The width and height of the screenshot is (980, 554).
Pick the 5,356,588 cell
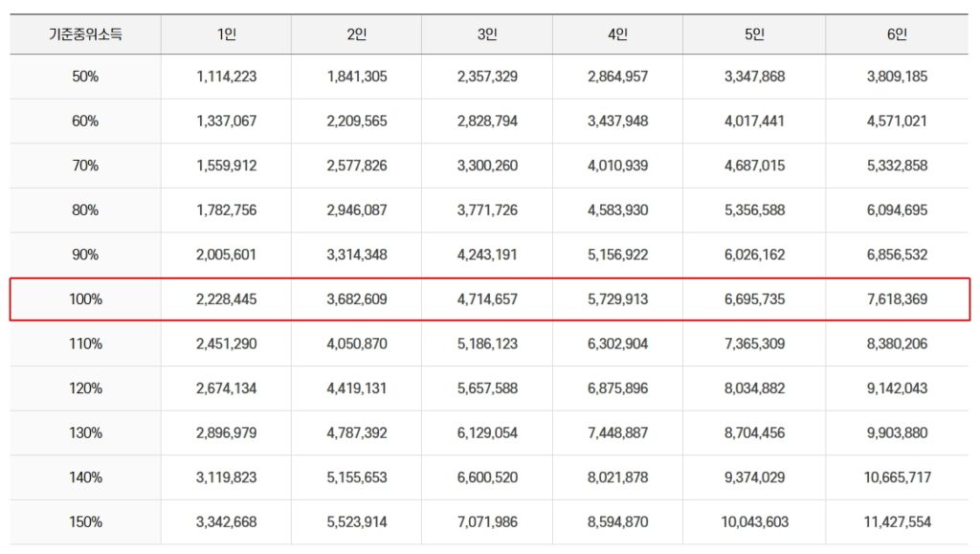[x=754, y=210]
